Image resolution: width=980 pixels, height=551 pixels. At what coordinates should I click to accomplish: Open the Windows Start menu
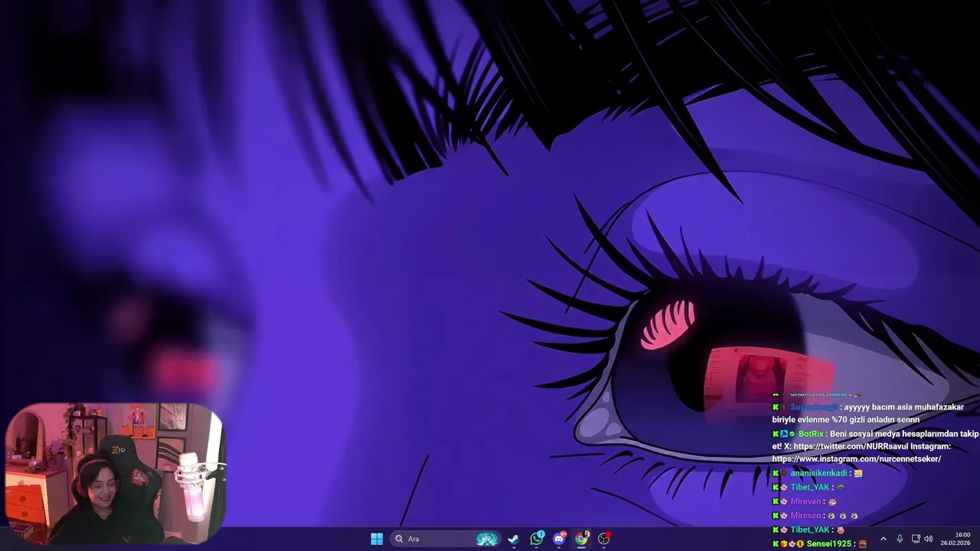tap(377, 539)
